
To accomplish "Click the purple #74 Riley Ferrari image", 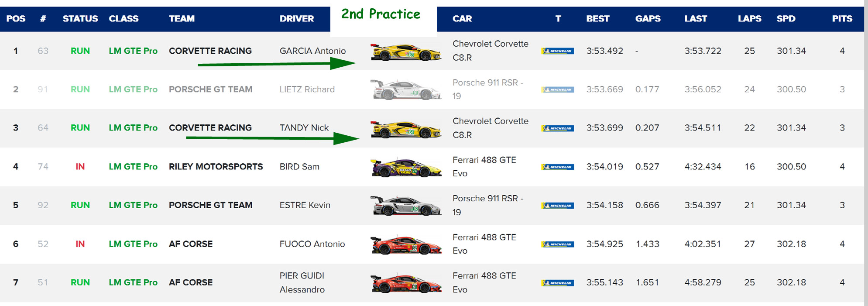I will tap(405, 168).
